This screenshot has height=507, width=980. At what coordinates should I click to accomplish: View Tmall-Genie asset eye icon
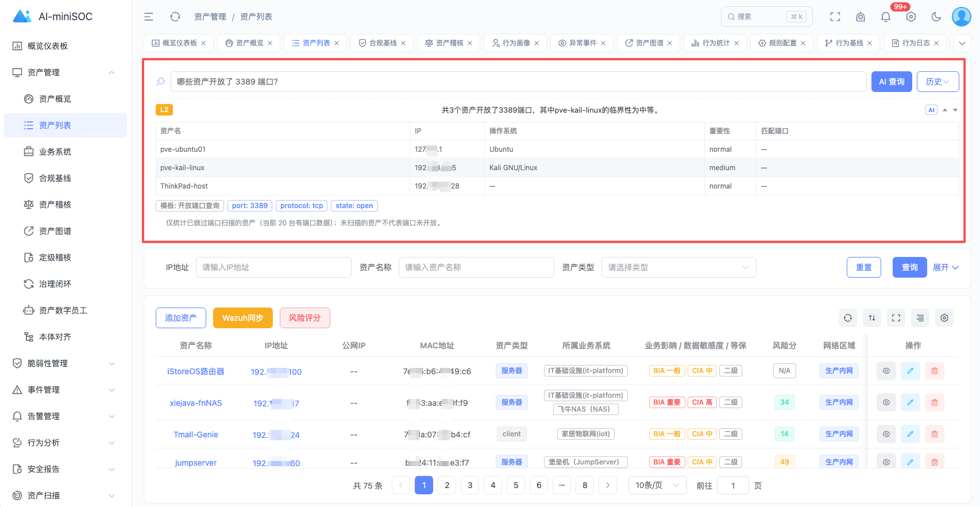pyautogui.click(x=886, y=434)
